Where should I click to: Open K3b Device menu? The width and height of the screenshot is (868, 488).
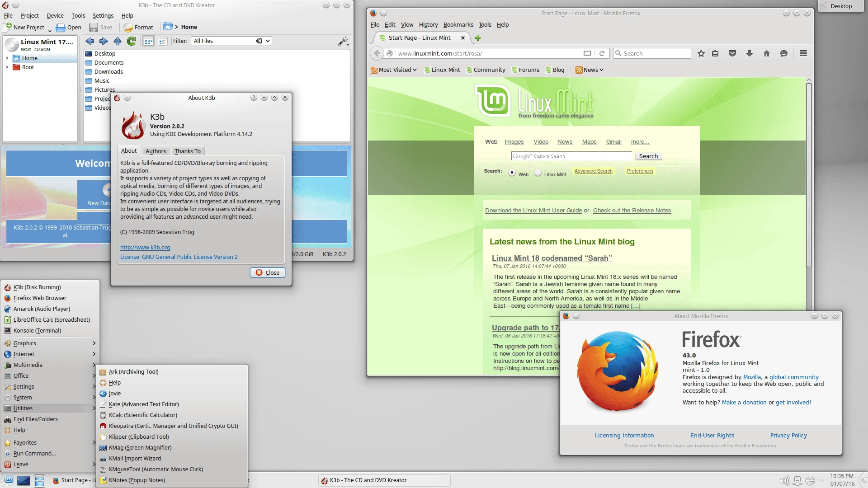(55, 16)
